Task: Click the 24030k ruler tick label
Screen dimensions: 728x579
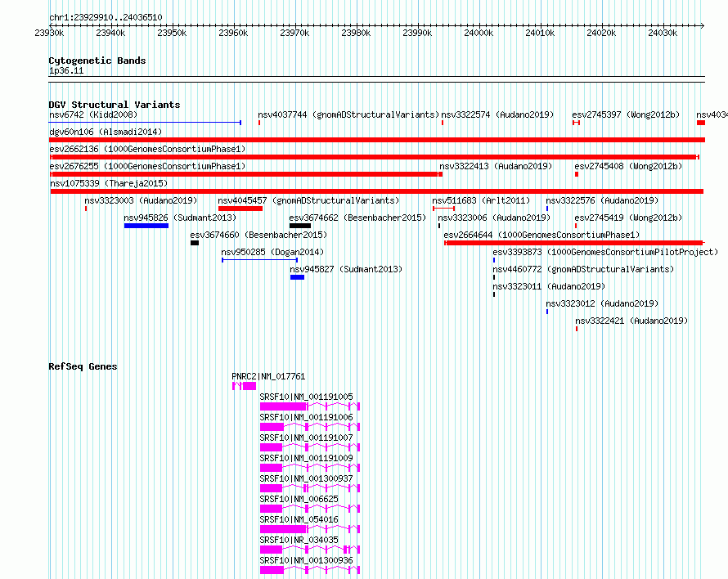Action: pyautogui.click(x=662, y=33)
